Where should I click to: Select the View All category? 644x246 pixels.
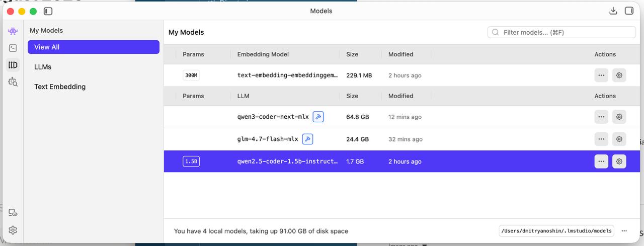(94, 47)
